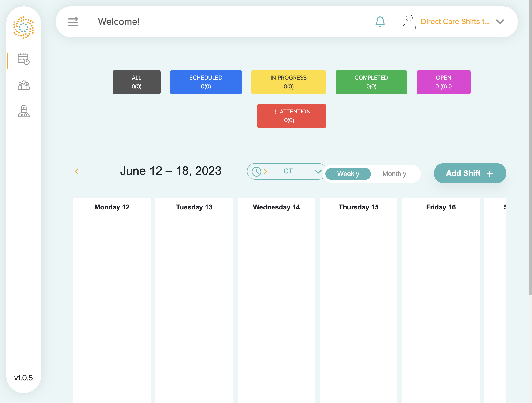Click the Welcome! header text
The image size is (532, 403).
click(x=119, y=22)
